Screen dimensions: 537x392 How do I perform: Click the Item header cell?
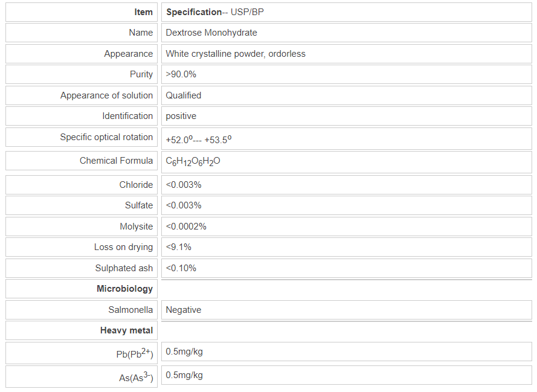click(143, 12)
